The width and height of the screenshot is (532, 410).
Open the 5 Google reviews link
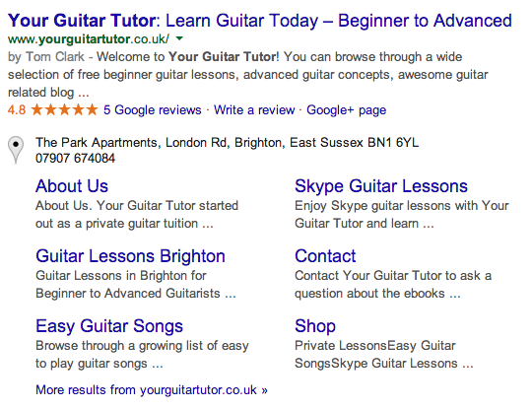(153, 110)
